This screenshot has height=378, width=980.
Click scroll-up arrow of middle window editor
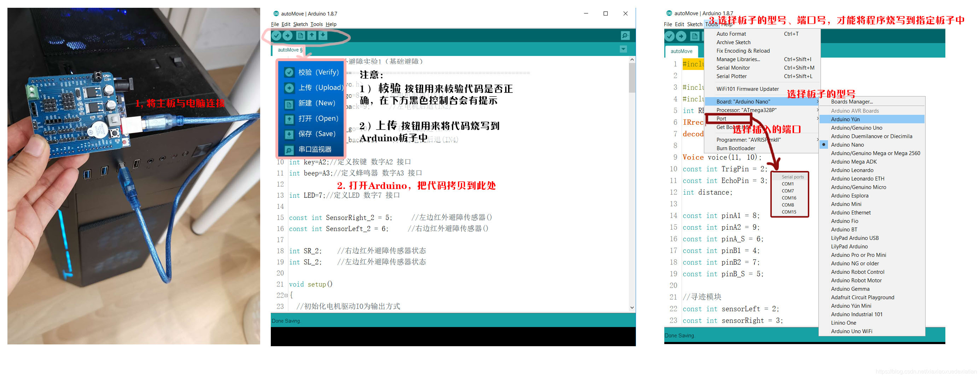click(632, 60)
